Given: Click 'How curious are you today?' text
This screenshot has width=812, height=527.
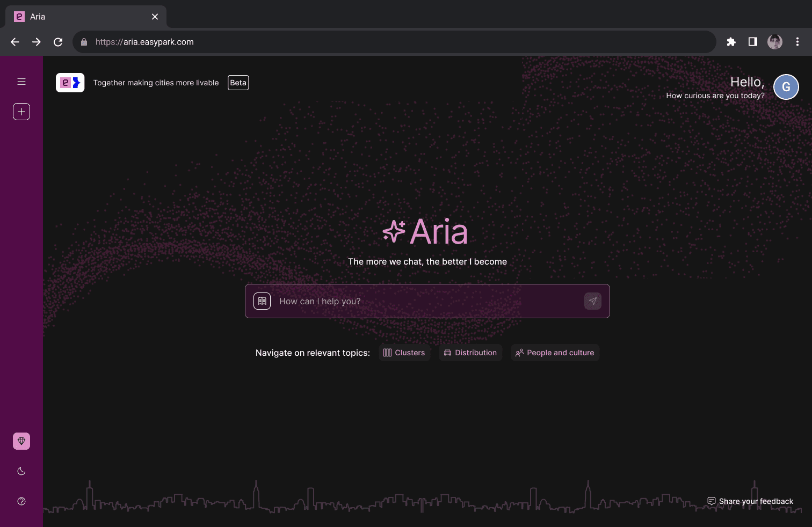Looking at the screenshot, I should coord(715,96).
